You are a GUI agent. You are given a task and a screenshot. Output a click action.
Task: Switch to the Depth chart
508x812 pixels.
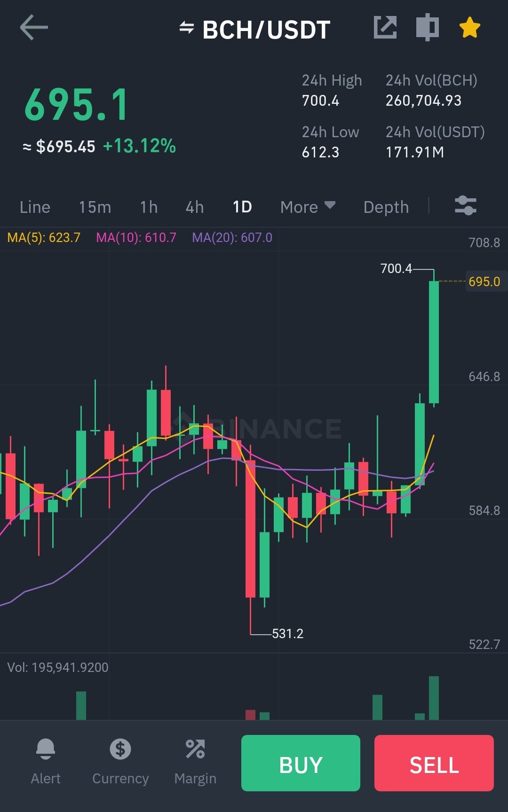(x=386, y=207)
